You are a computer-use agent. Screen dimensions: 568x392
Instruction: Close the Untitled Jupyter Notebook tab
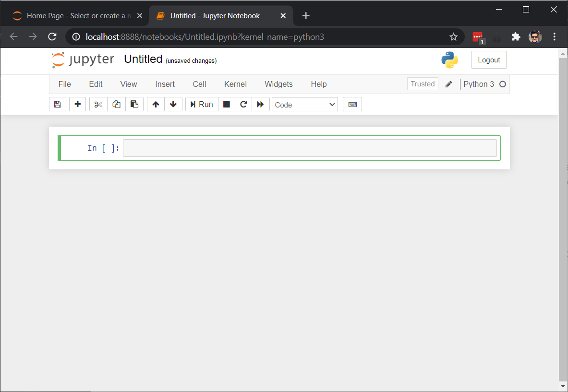283,15
